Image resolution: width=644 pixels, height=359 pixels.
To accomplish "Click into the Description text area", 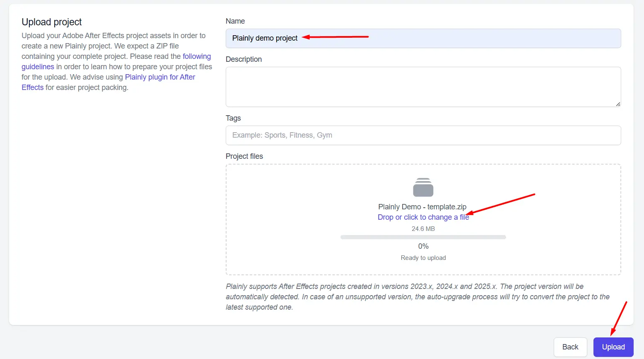I will coord(423,87).
